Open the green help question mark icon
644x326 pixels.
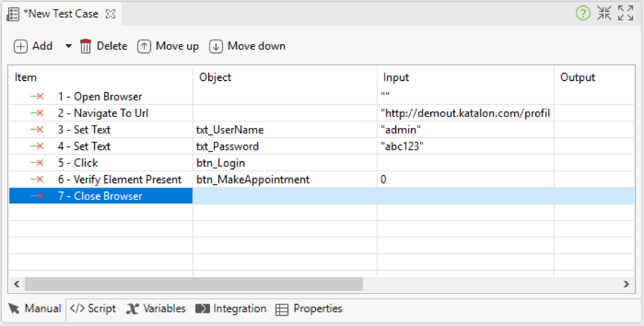[x=583, y=13]
